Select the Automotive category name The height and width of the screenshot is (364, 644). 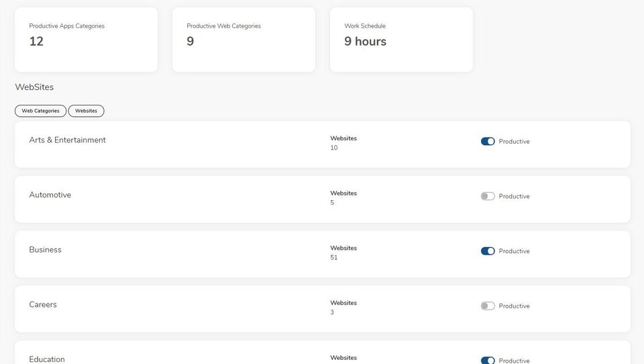(x=50, y=195)
